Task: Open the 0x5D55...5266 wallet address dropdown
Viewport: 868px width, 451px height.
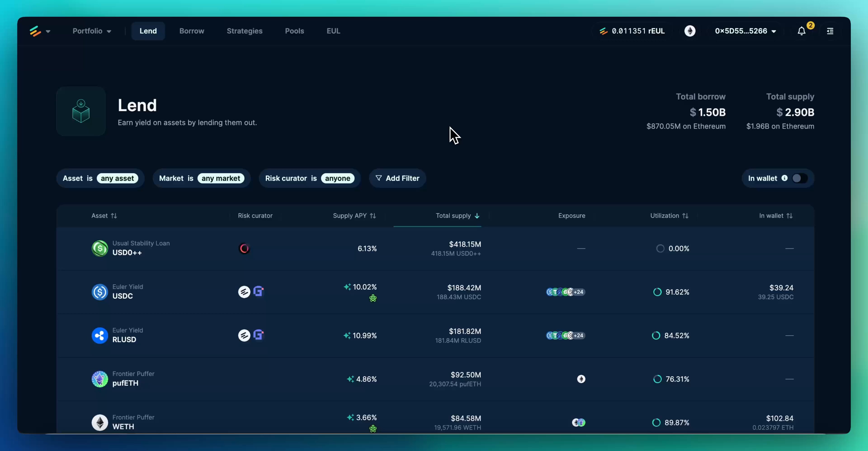Action: [745, 31]
